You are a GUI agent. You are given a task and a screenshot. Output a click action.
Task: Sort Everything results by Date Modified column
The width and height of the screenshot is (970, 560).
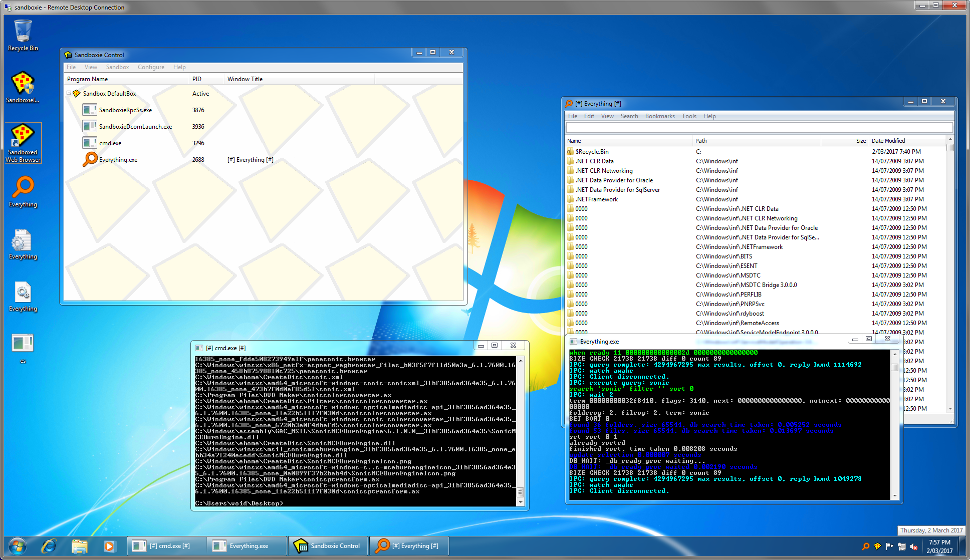(x=908, y=141)
